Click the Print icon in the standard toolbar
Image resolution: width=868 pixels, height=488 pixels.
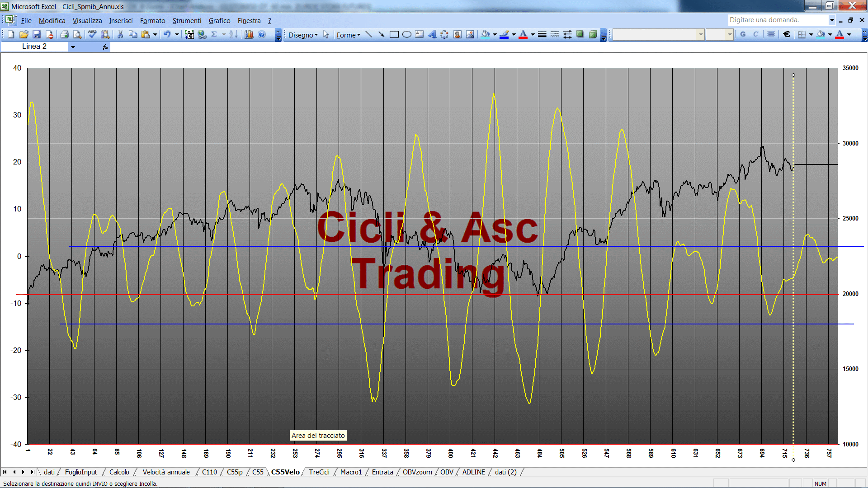click(x=64, y=34)
